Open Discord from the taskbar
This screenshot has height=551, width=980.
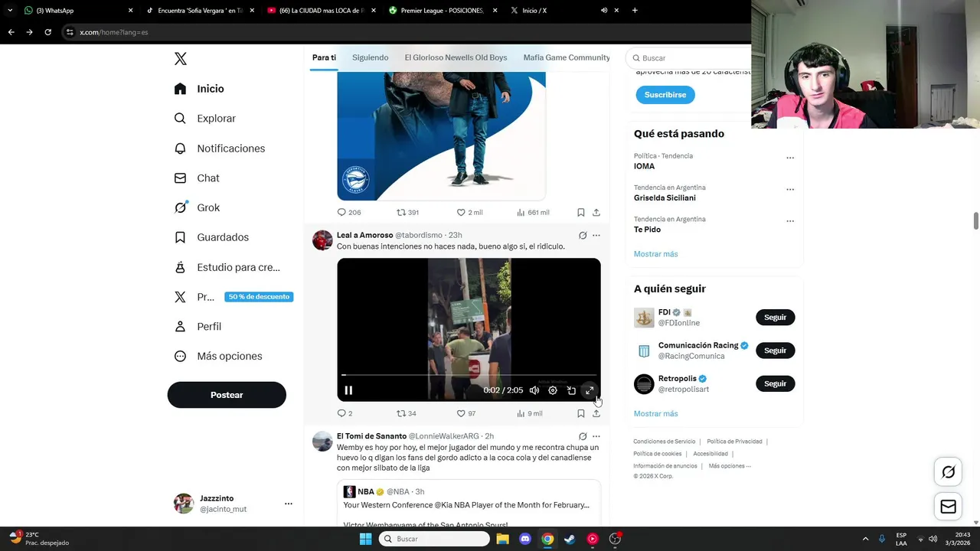[525, 539]
